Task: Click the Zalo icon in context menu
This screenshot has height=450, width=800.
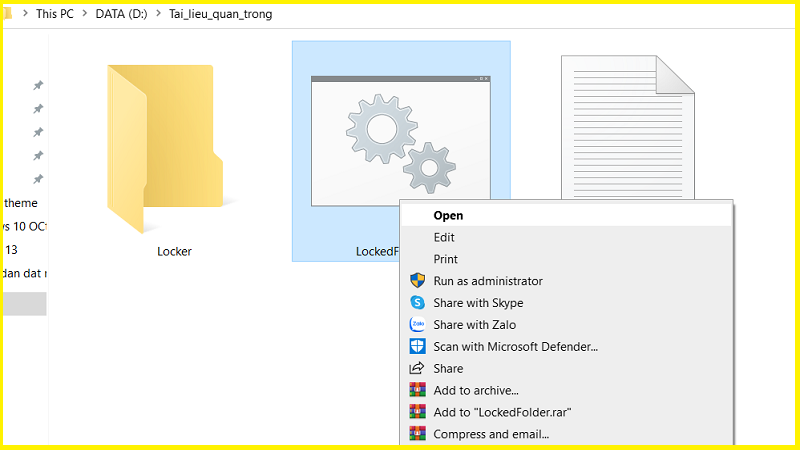Action: click(417, 324)
